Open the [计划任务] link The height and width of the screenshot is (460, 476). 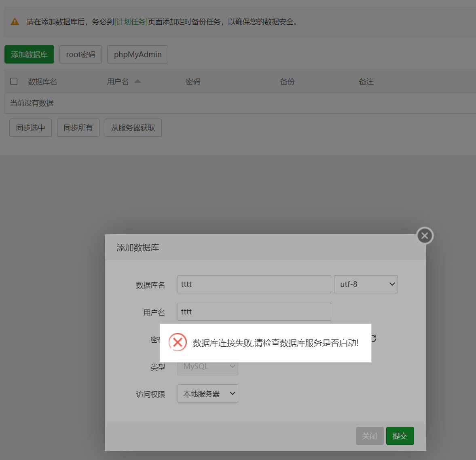pos(131,22)
